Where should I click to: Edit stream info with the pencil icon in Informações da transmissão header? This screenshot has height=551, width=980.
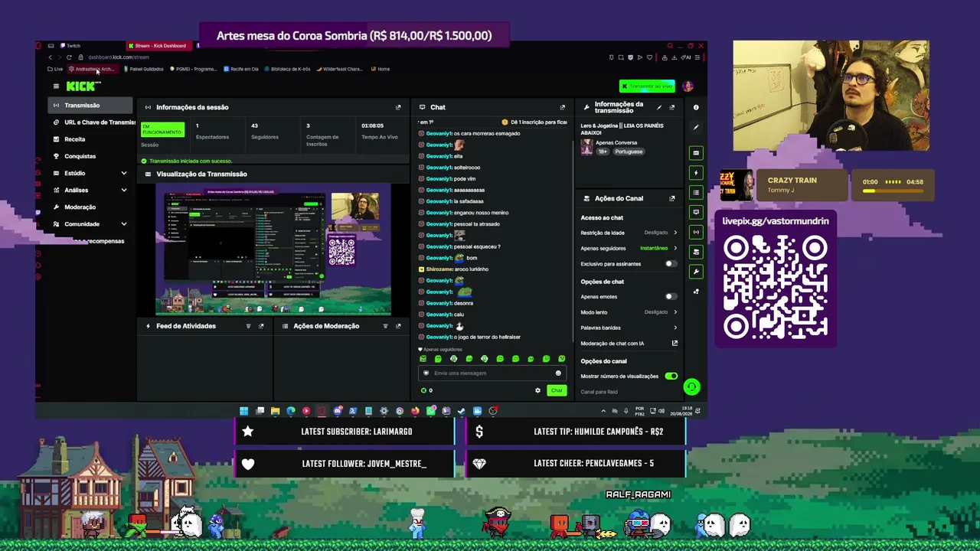[659, 107]
